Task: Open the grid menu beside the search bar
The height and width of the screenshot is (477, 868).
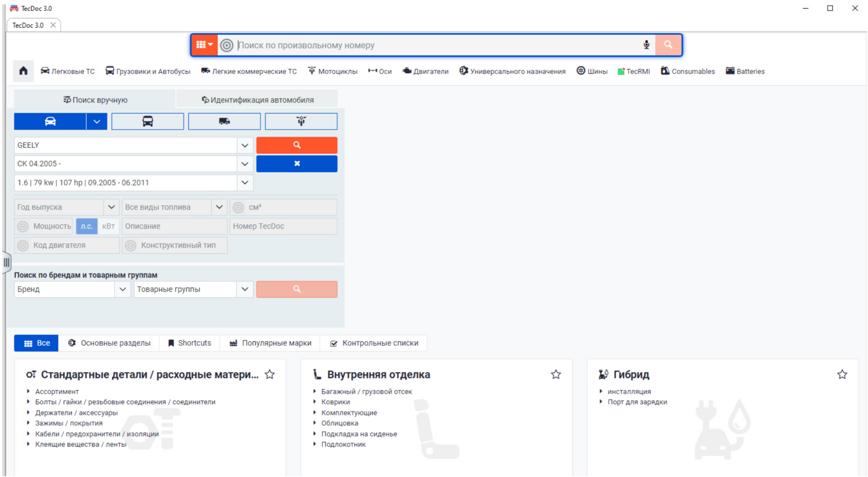Action: click(x=204, y=45)
